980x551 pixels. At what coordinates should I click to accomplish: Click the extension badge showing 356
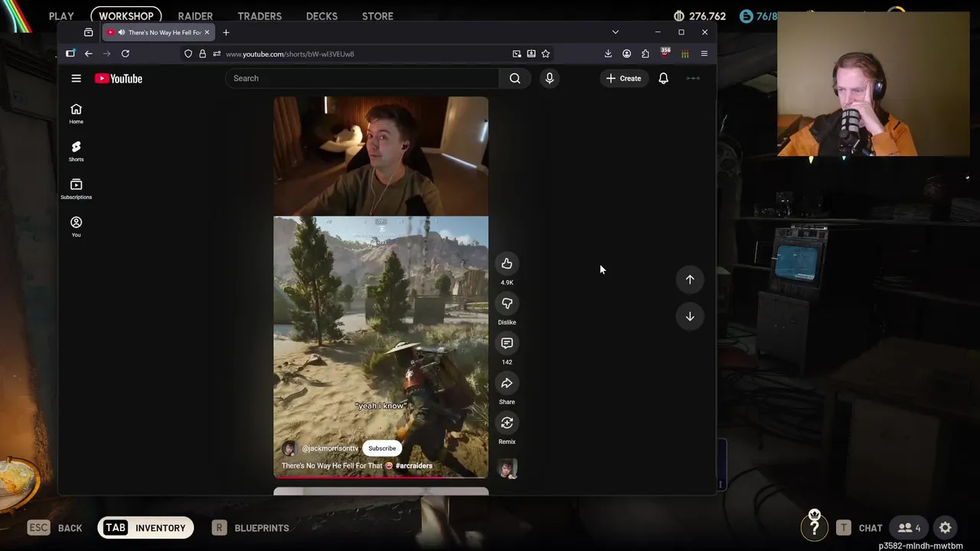tap(665, 54)
